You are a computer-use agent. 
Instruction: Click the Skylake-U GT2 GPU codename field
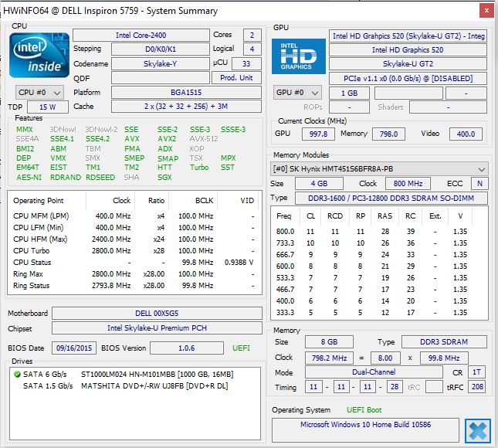pos(408,64)
